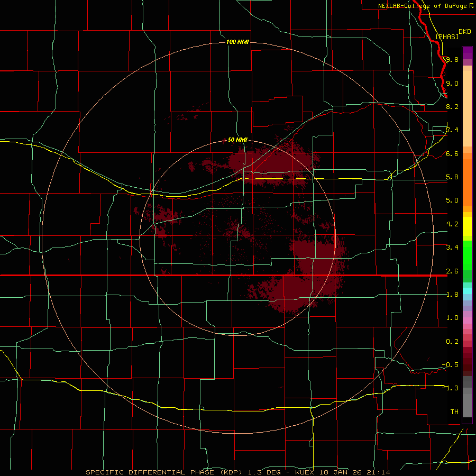Click the yellow segment of the color bar
The height and width of the screenshot is (476, 476).
pos(467,226)
